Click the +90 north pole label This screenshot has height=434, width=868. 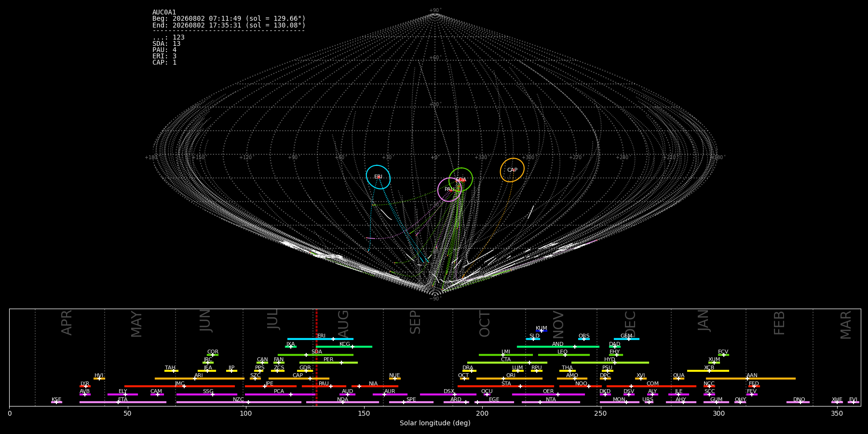[435, 11]
